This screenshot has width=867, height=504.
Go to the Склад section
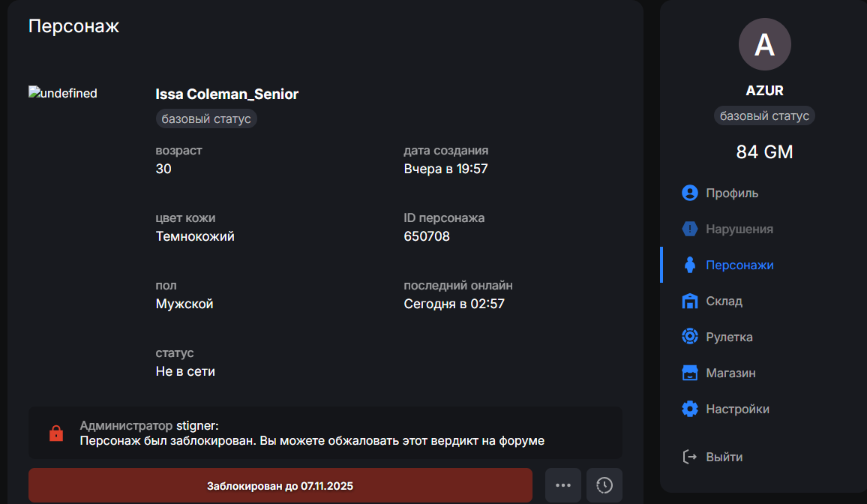(724, 301)
